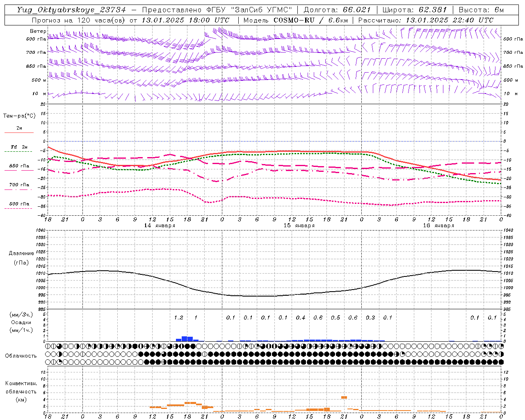525x420 pixels.
Task: Click the date label 14 января
Action: pyautogui.click(x=160, y=226)
